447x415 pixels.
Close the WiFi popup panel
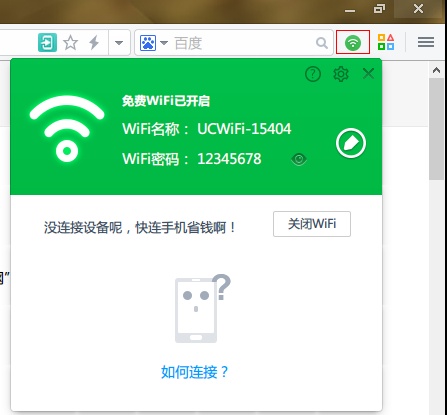(368, 73)
